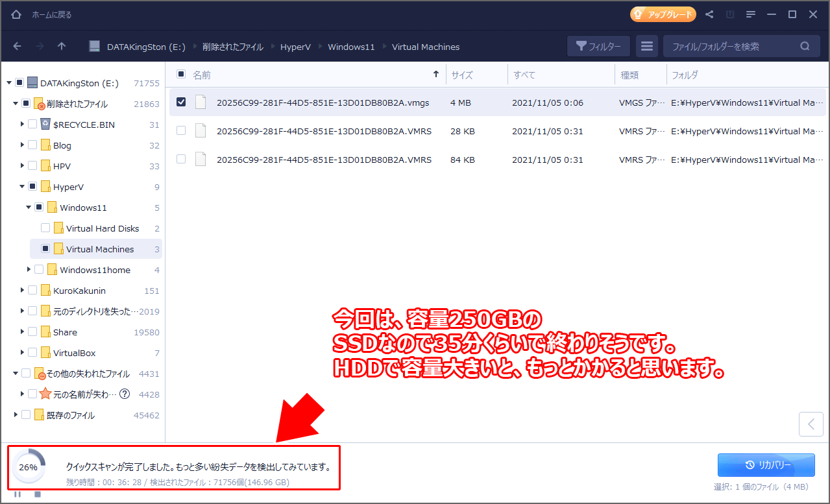This screenshot has width=830, height=504.
Task: Click the リカバリー button
Action: [x=766, y=465]
